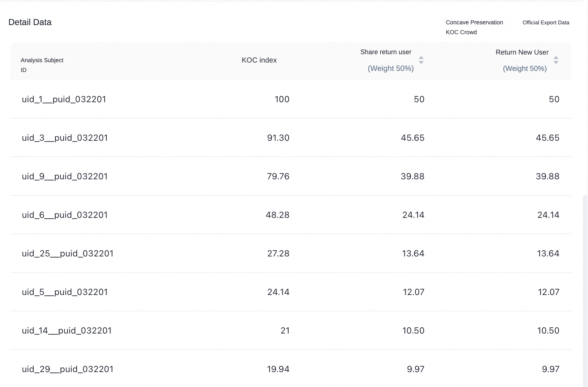Select the KOC index column header
The width and height of the screenshot is (588, 387).
tap(259, 60)
